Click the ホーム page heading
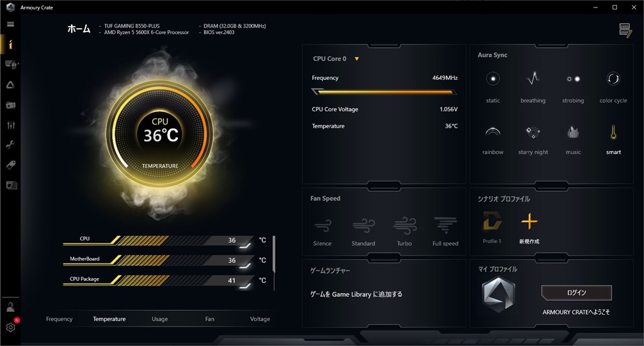 [x=79, y=28]
